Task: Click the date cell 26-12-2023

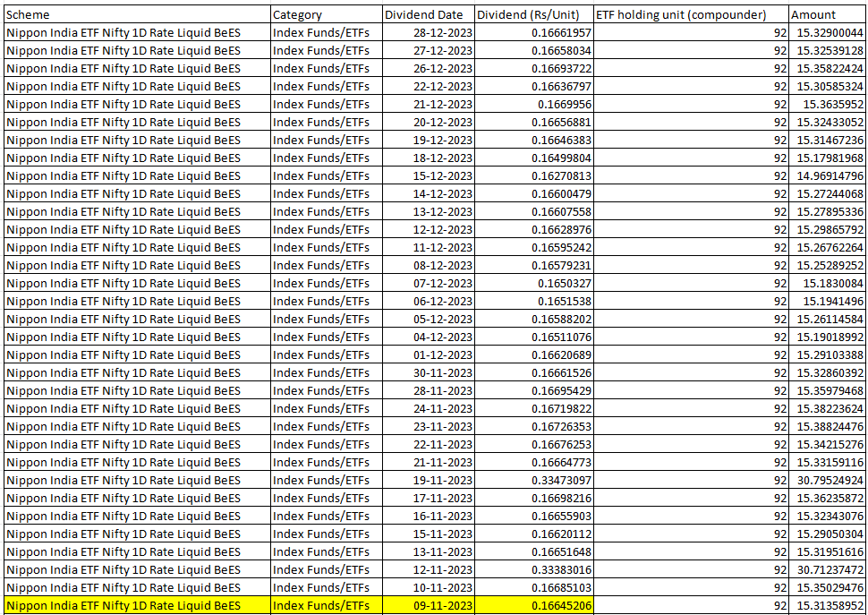Action: pos(429,69)
